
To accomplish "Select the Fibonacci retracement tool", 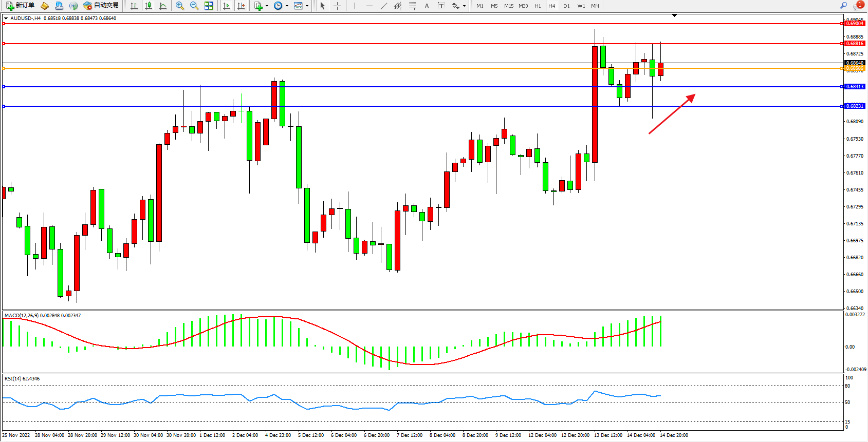I will point(412,6).
